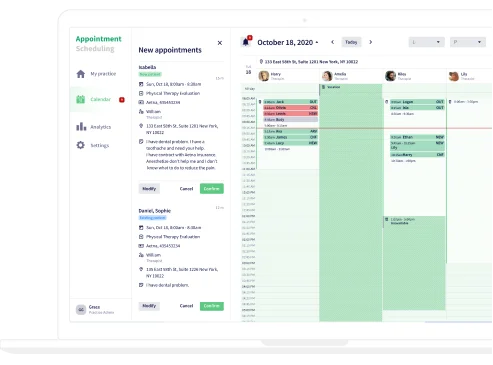Screen dimensions: 493x365
Task: Open Barry's appointment in calendar
Action: 417,155
